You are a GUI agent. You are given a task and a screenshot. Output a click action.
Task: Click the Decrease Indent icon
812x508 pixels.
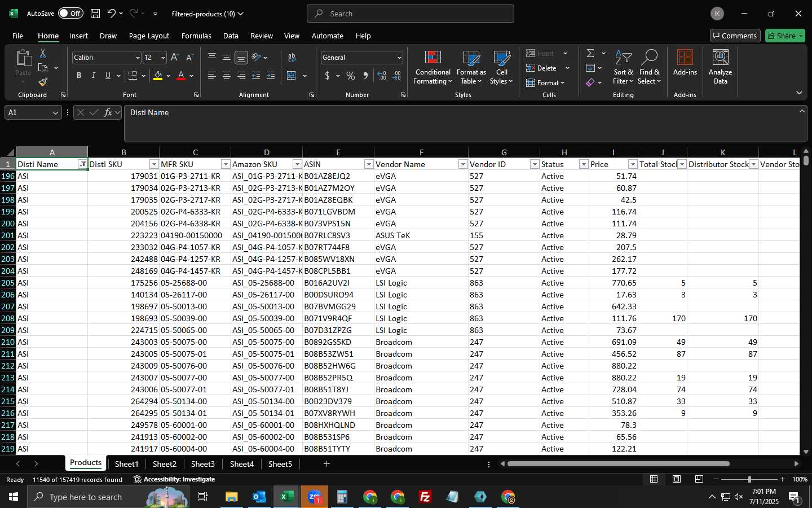click(256, 76)
